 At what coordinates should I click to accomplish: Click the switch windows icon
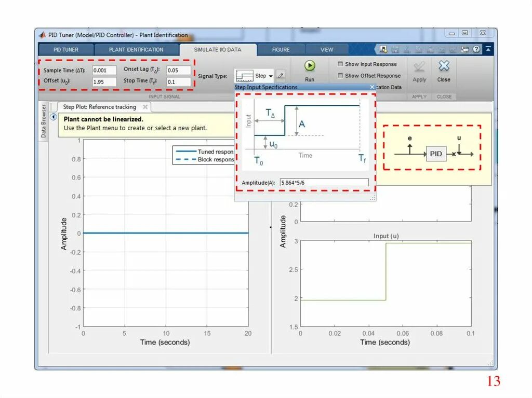(x=464, y=49)
